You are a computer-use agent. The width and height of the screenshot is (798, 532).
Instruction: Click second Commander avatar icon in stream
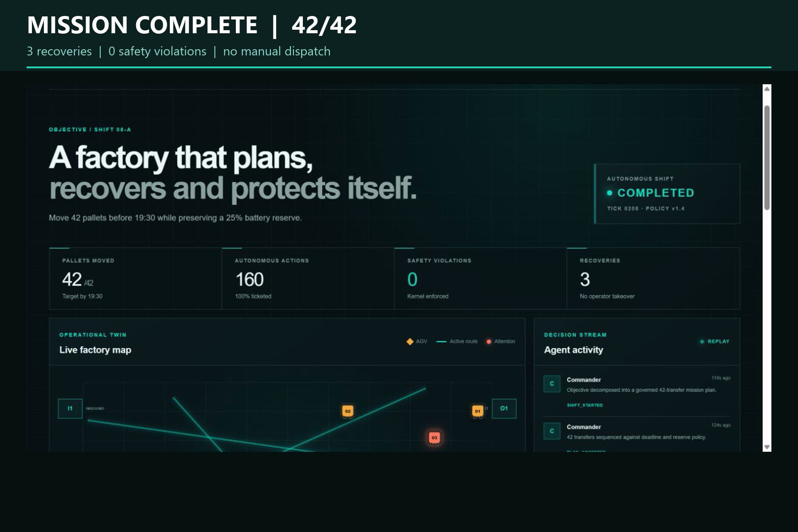(x=552, y=430)
